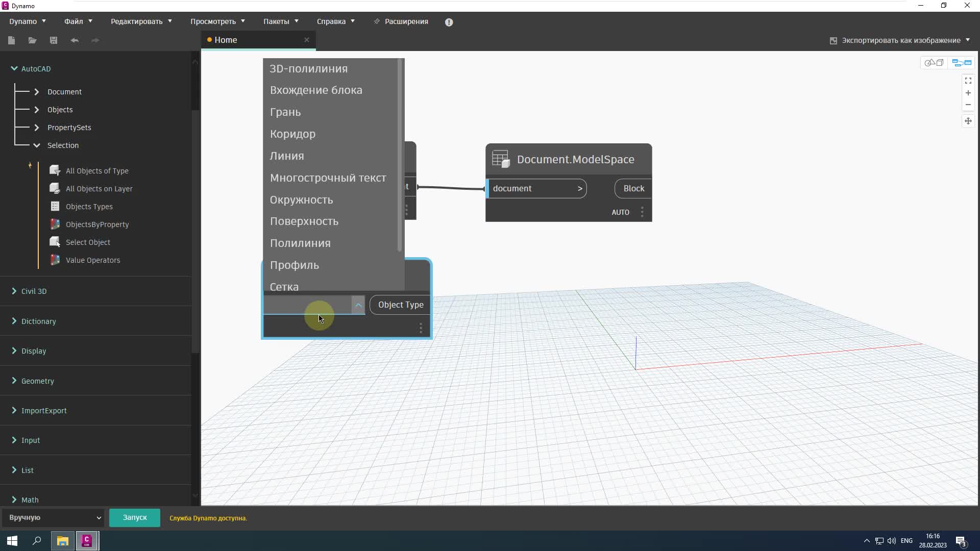This screenshot has height=551, width=980.
Task: Open the Экспортировать как изображение dropdown
Action: (967, 40)
